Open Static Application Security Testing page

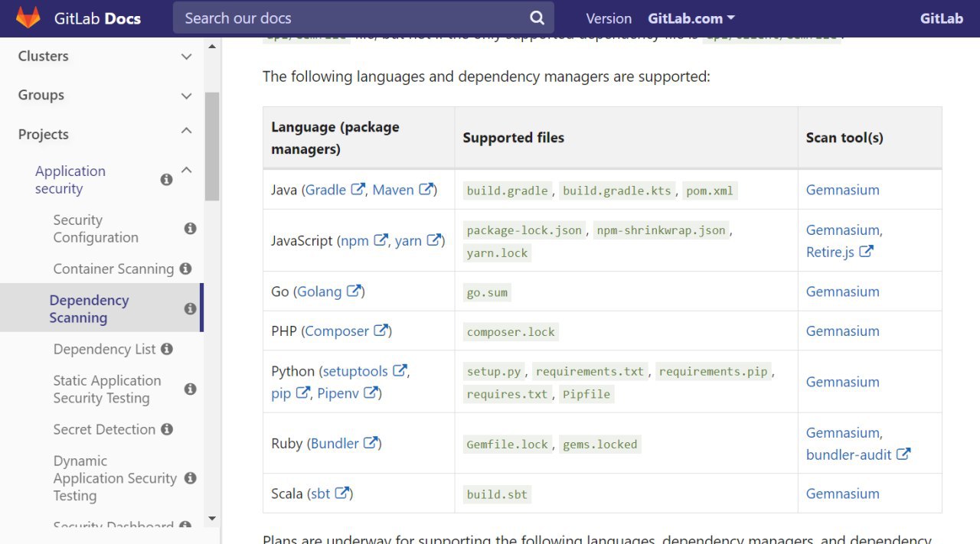[x=107, y=389]
